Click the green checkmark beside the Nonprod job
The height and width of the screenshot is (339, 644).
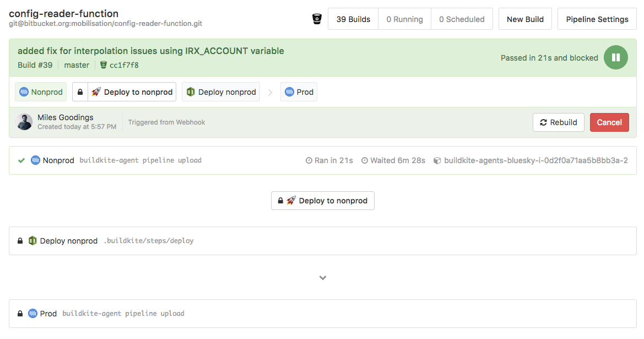point(22,160)
